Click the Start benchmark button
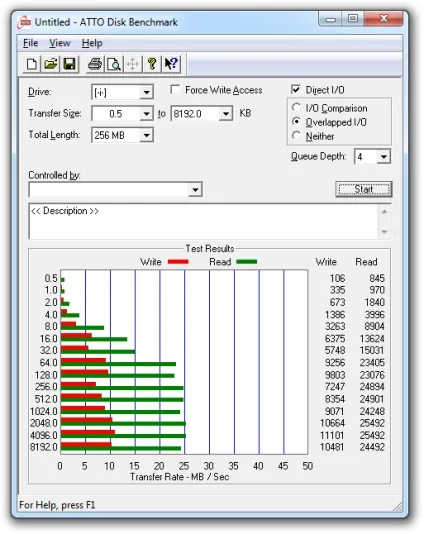The width and height of the screenshot is (424, 534). pos(364,189)
